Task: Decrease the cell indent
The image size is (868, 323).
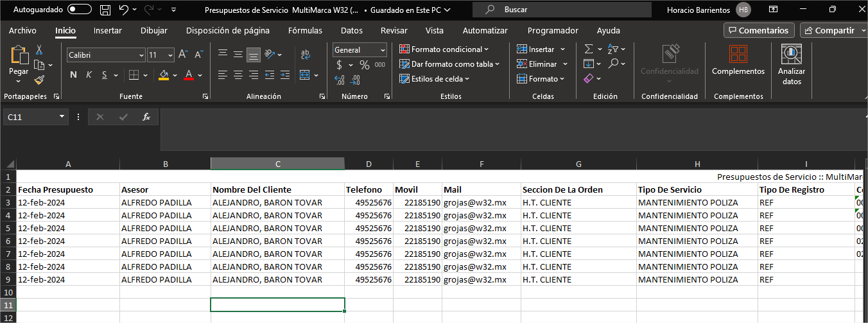Action: pos(270,74)
